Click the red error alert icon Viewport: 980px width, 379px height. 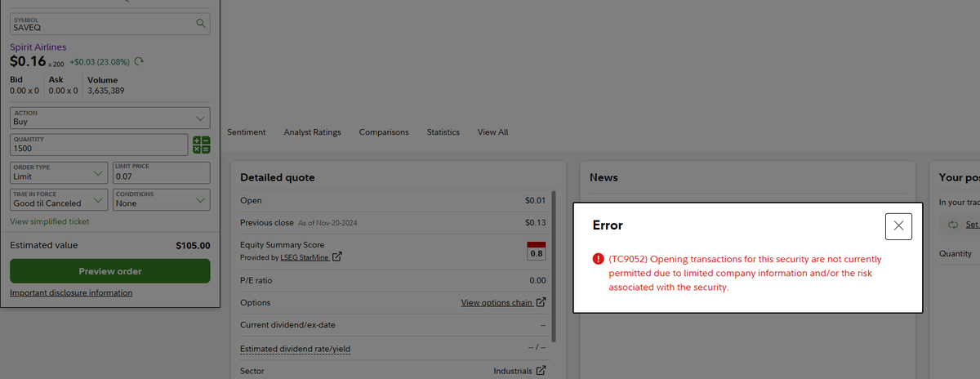(598, 259)
